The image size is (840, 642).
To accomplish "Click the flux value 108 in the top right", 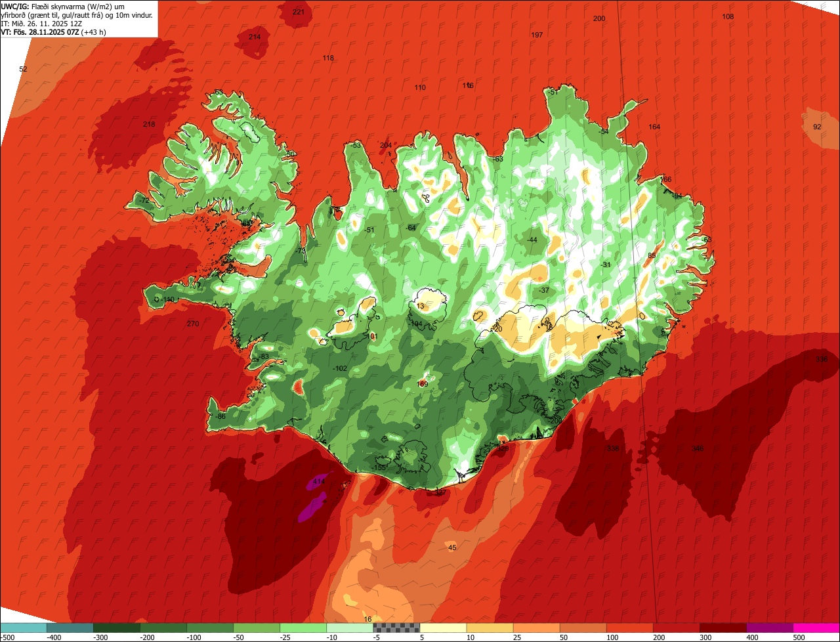I will coord(728,16).
